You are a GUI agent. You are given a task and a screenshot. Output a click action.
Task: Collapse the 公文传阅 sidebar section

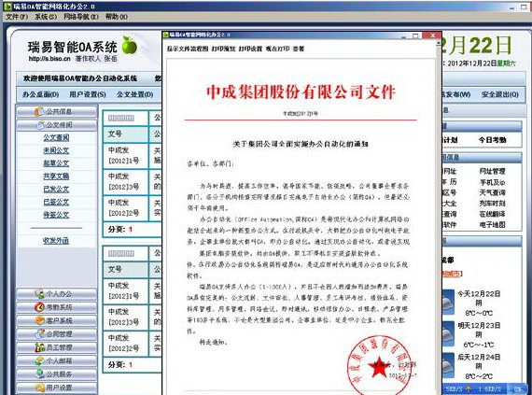click(x=57, y=125)
